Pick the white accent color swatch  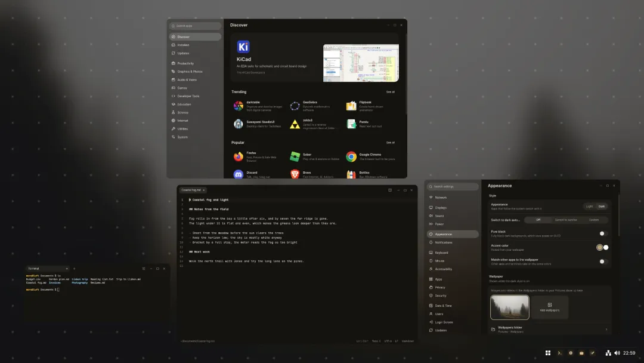click(x=606, y=248)
